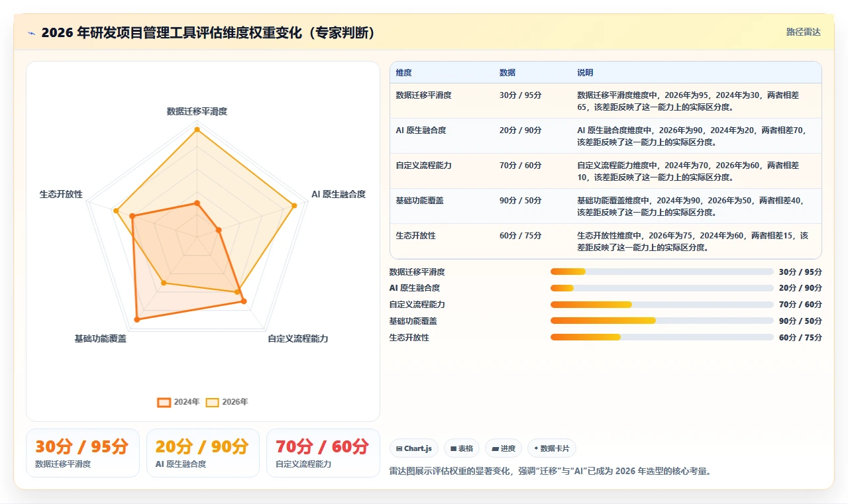Click 2026 data point on AI 原生融合度 axis

[x=294, y=205]
